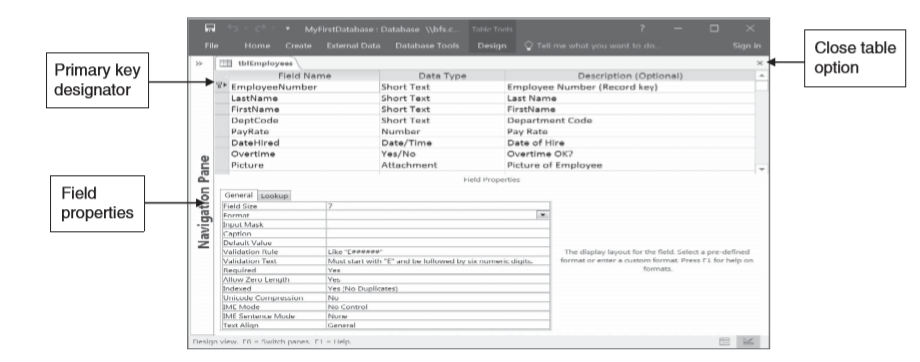The image size is (920, 362).
Task: Click the Date/Time data type cell
Action: pyautogui.click(x=442, y=143)
